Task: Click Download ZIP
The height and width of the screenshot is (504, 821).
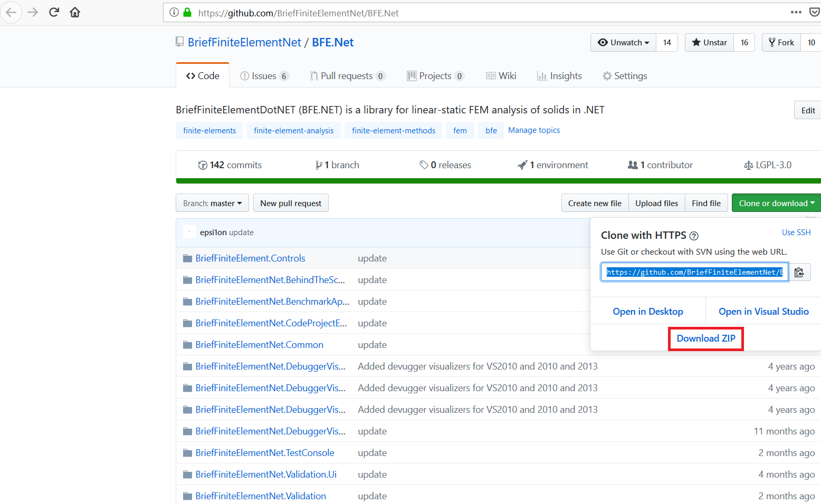Action: pyautogui.click(x=706, y=338)
